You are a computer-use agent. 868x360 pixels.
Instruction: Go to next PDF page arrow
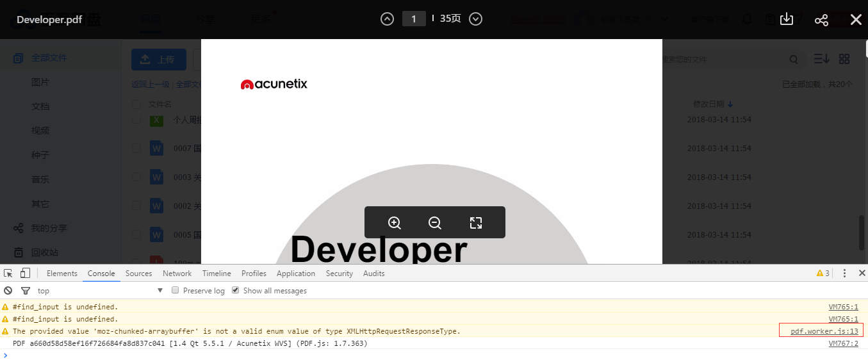pyautogui.click(x=475, y=19)
